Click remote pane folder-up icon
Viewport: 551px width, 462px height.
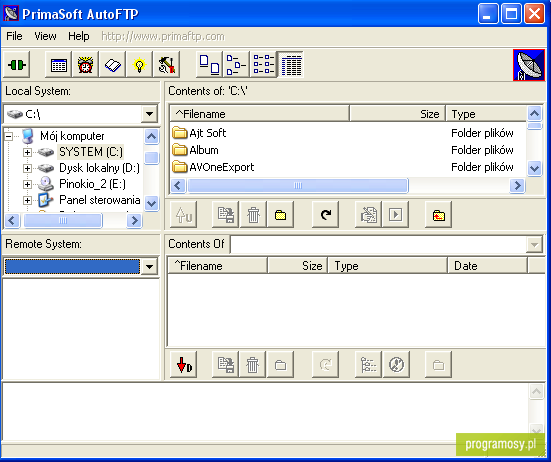[x=439, y=365]
